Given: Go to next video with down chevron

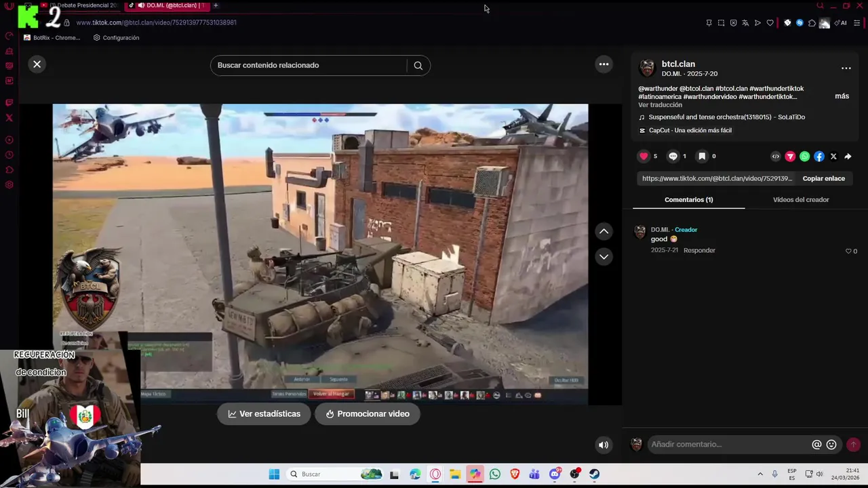Looking at the screenshot, I should pyautogui.click(x=604, y=257).
